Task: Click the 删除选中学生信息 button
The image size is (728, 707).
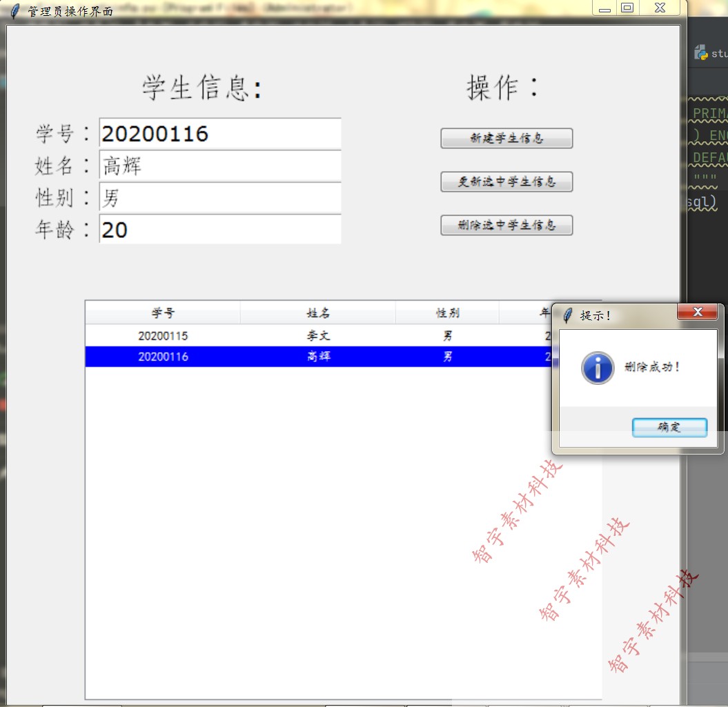Action: (506, 225)
